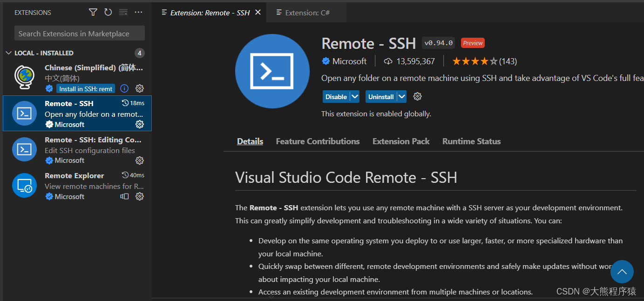Open the Uninstall button dropdown arrow

401,96
